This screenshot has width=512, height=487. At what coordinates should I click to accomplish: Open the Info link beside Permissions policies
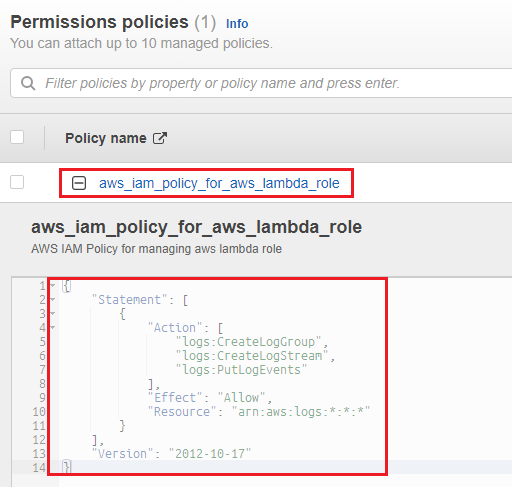[237, 24]
